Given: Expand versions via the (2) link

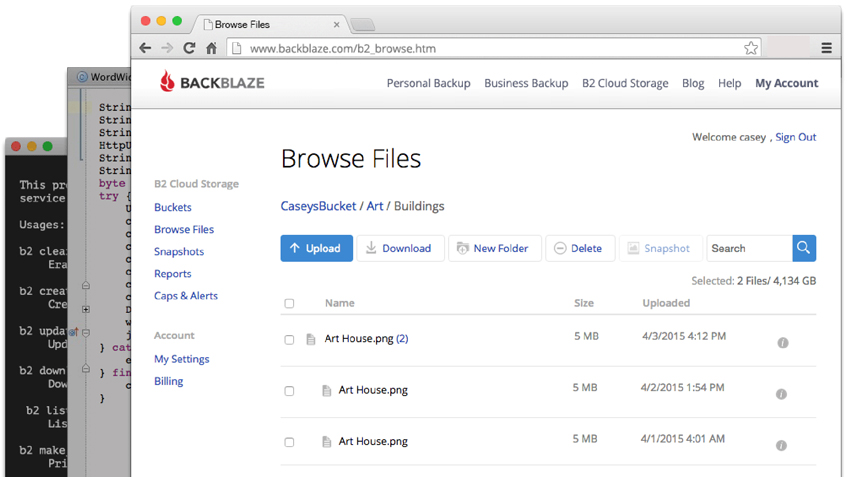Looking at the screenshot, I should click(x=402, y=339).
